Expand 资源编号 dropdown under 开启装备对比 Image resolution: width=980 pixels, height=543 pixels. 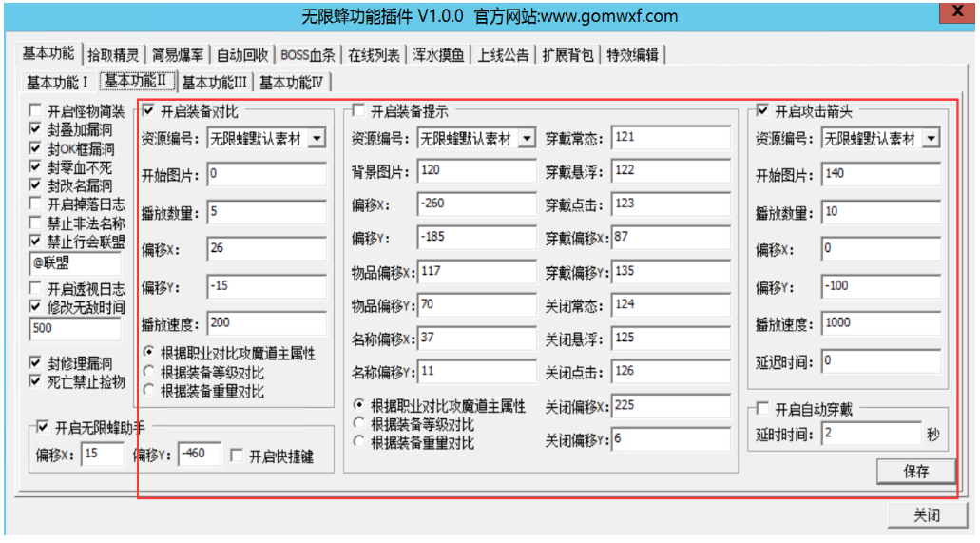tap(316, 139)
